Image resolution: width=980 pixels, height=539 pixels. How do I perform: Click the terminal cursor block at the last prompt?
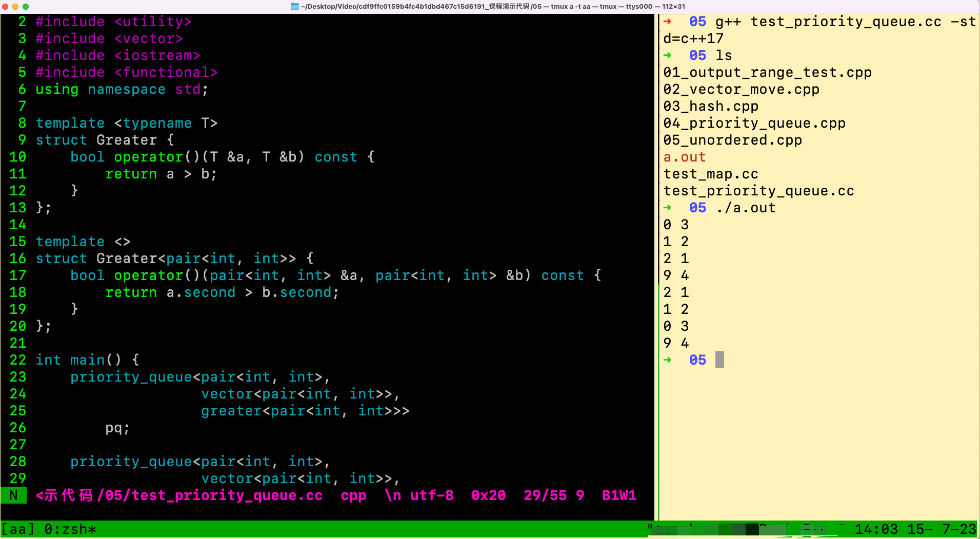tap(719, 360)
